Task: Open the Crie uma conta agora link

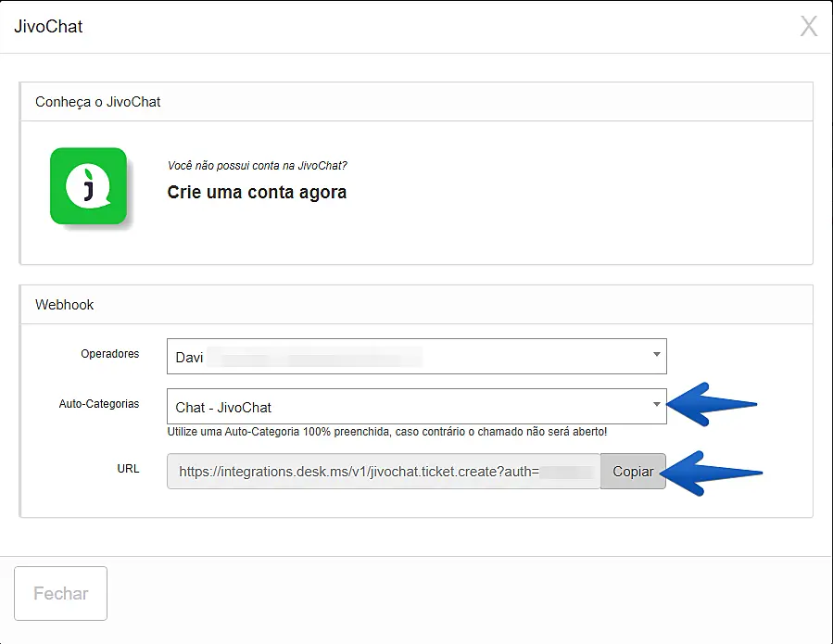Action: 257,193
